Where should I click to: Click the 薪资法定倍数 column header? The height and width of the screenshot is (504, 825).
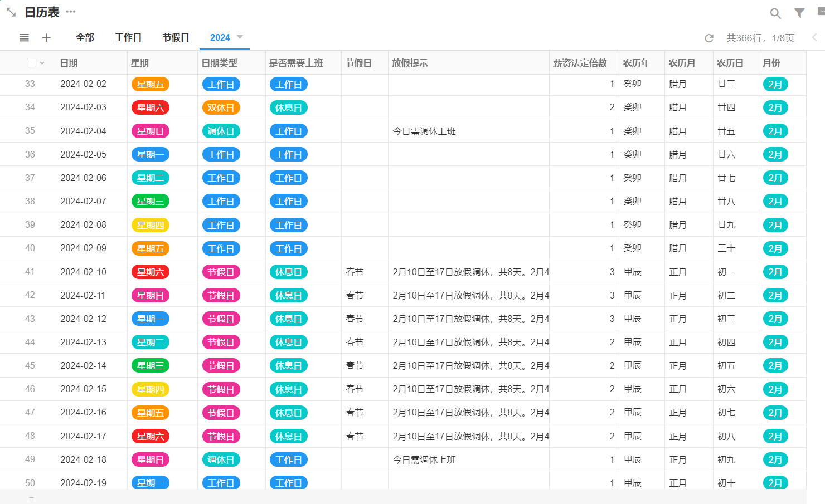[580, 63]
